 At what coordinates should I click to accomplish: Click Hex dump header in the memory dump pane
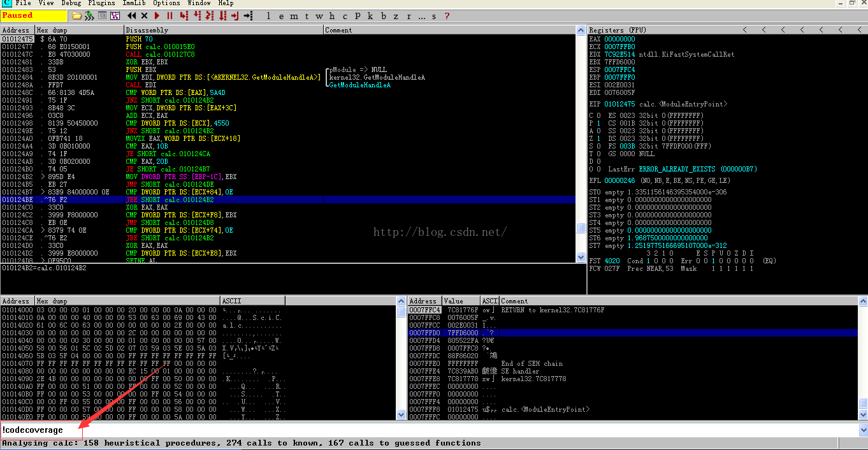coord(127,301)
